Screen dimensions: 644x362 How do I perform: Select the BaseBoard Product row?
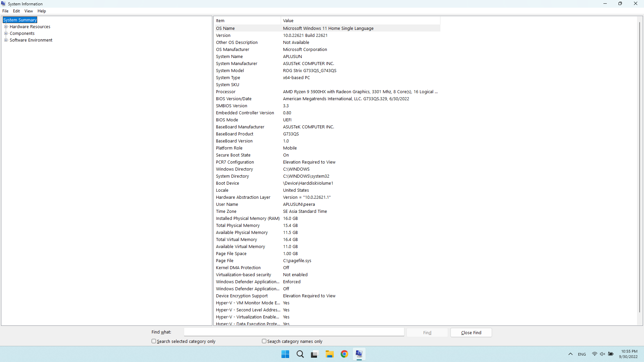click(x=327, y=134)
